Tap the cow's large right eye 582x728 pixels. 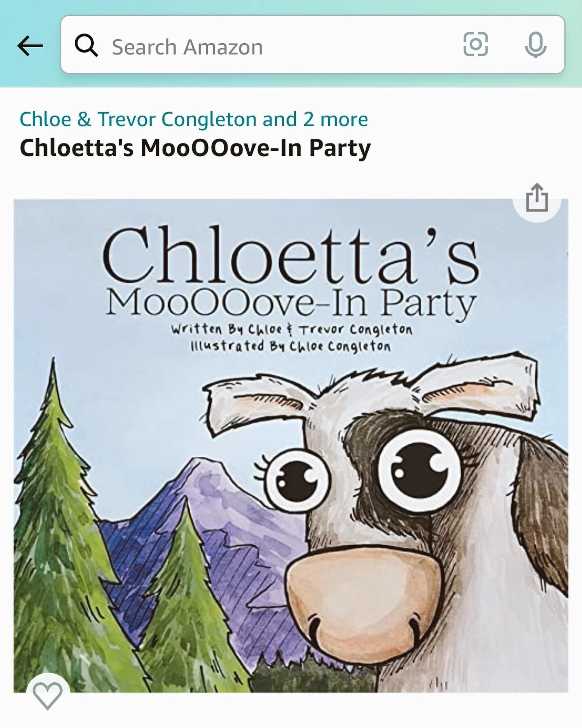[420, 471]
